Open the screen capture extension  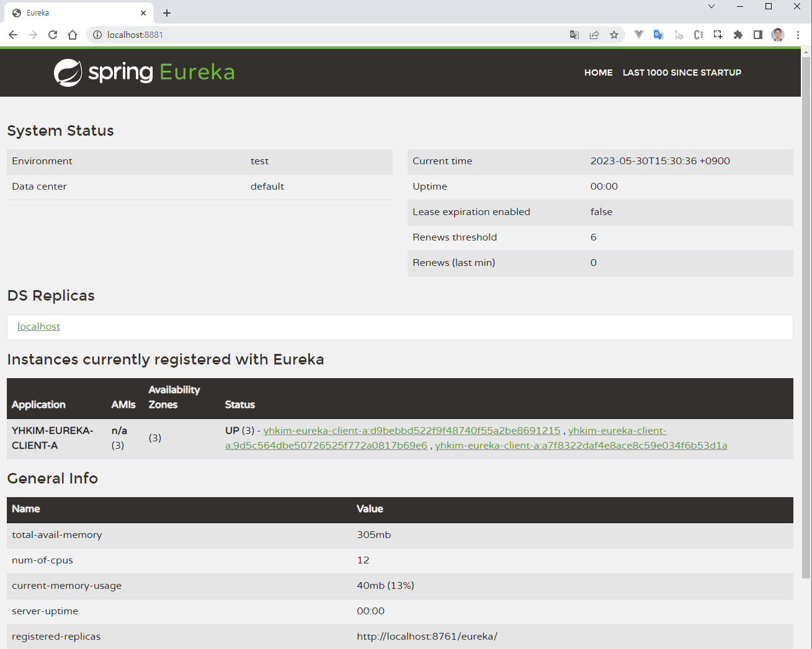718,35
